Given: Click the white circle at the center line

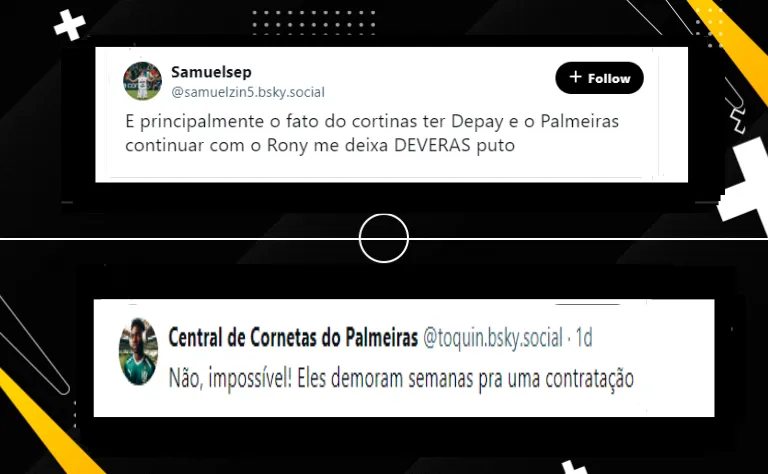Looking at the screenshot, I should pyautogui.click(x=384, y=238).
